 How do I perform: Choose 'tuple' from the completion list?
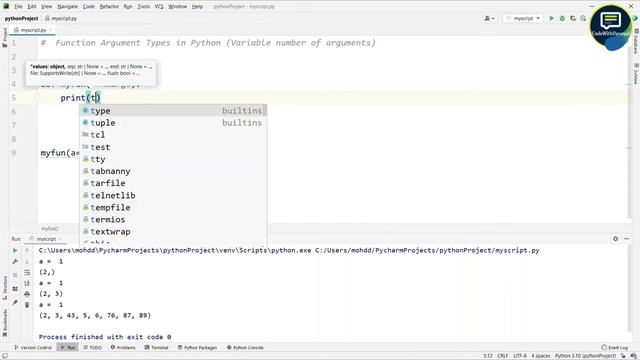pos(173,123)
